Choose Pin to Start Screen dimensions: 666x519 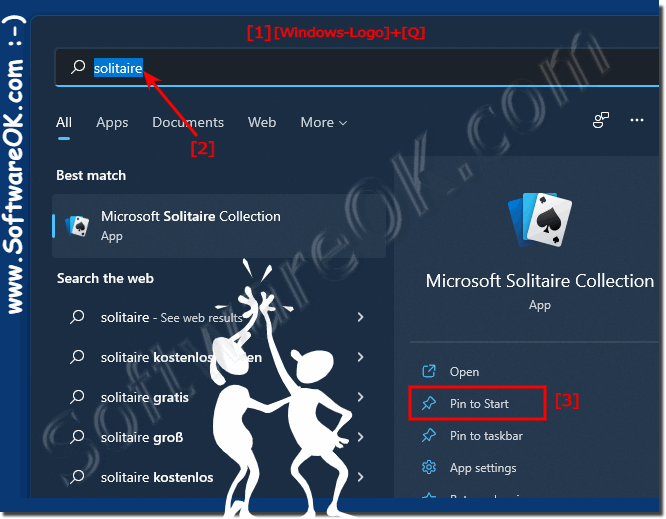(x=479, y=403)
